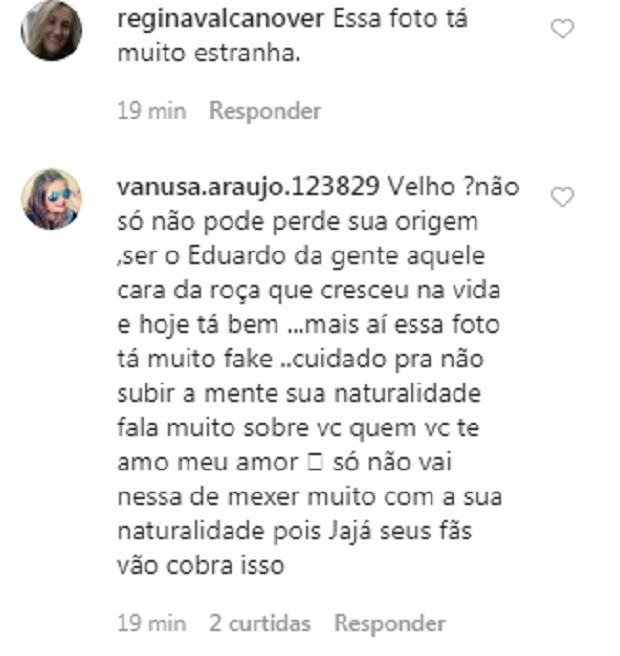This screenshot has width=620, height=656.
Task: Click 'Essa foto tá' beside the reginavalcanover name
Action: point(400,19)
